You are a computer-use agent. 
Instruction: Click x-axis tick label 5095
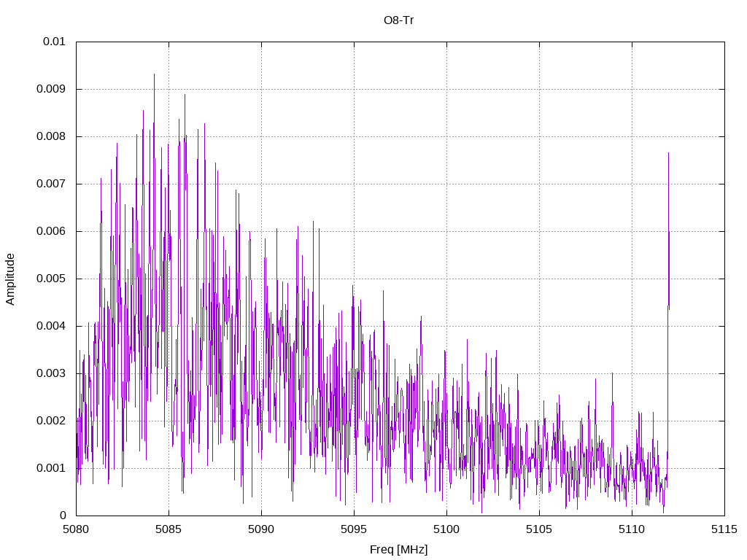354,529
